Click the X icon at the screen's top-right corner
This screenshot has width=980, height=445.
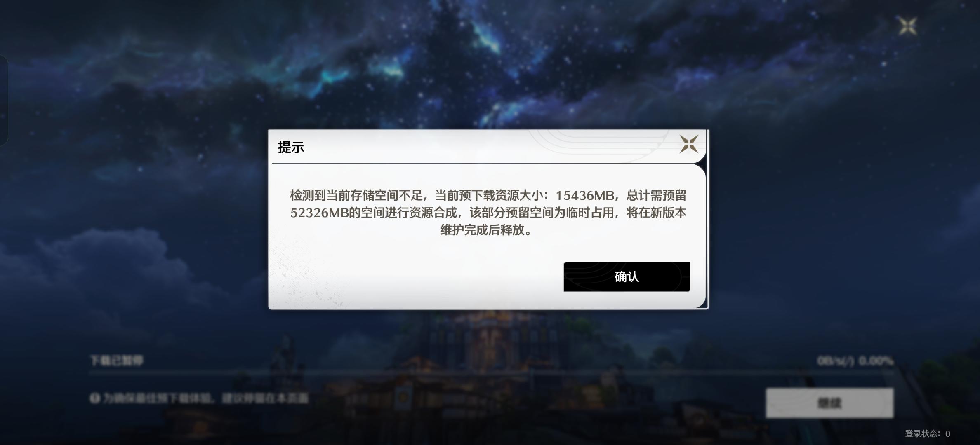pyautogui.click(x=908, y=26)
